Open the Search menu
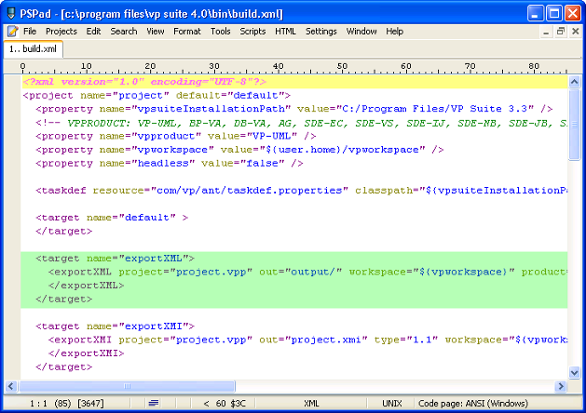The image size is (586, 413). (x=124, y=31)
